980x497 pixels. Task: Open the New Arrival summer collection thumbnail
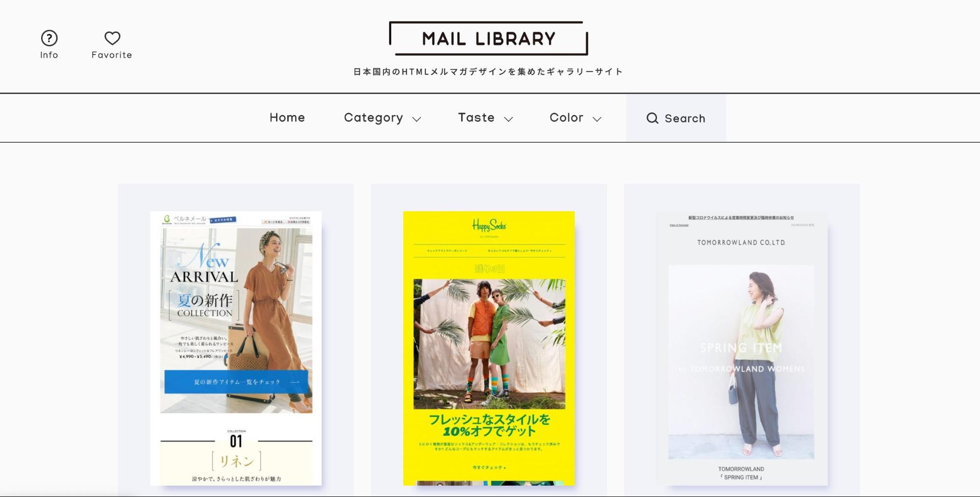pyautogui.click(x=236, y=348)
